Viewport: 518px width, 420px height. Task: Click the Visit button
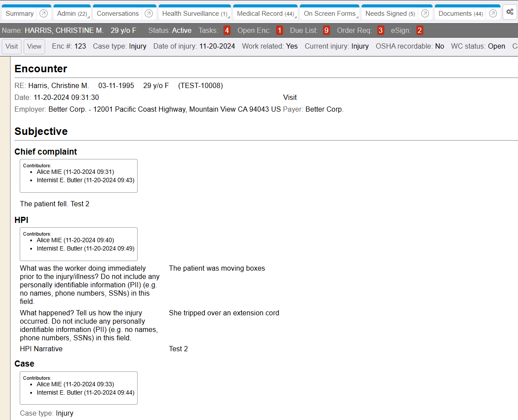pos(12,46)
